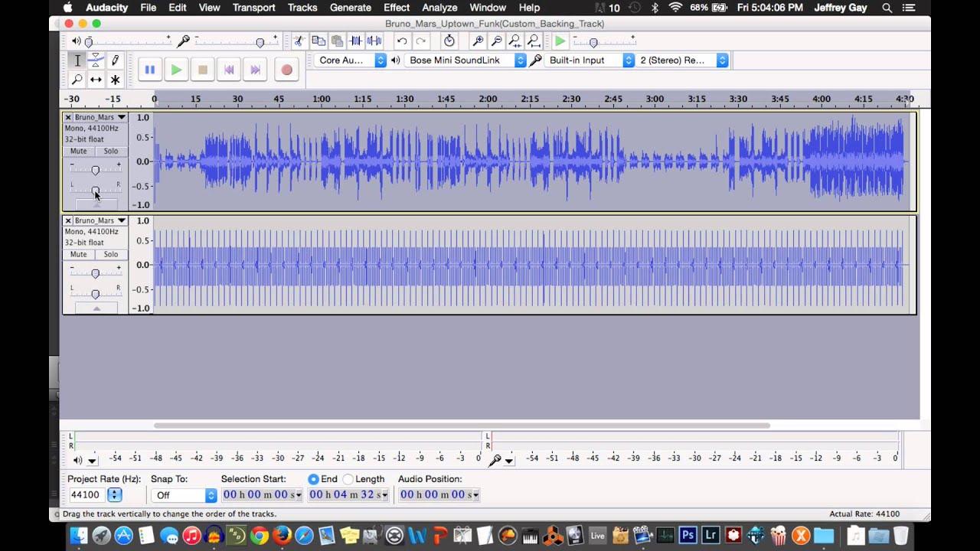Mute the first Bruno_Mars track

point(78,152)
